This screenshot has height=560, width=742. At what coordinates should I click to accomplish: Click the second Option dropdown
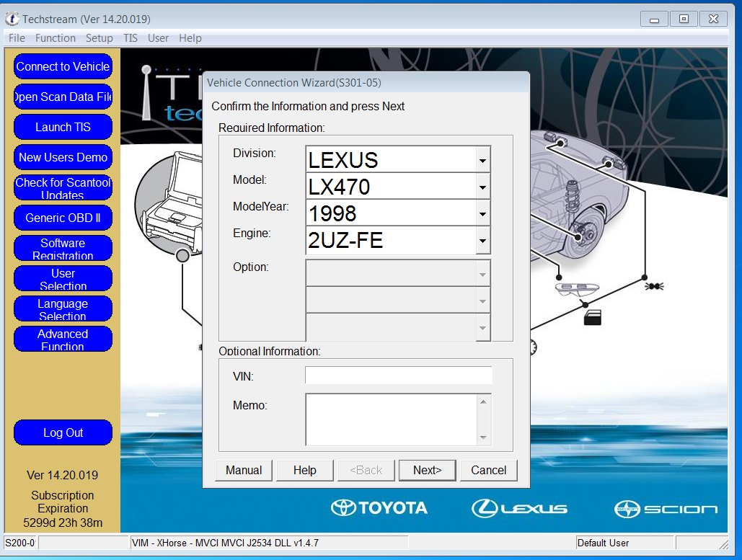pyautogui.click(x=398, y=300)
